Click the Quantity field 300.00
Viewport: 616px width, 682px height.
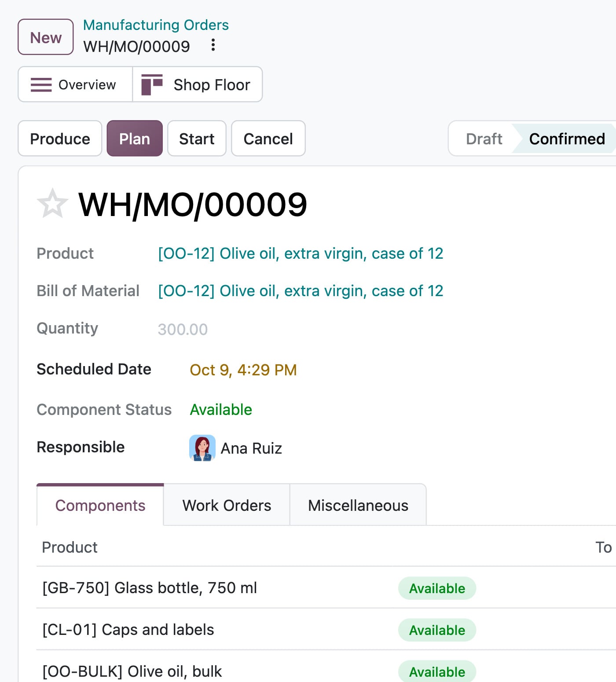(x=183, y=329)
